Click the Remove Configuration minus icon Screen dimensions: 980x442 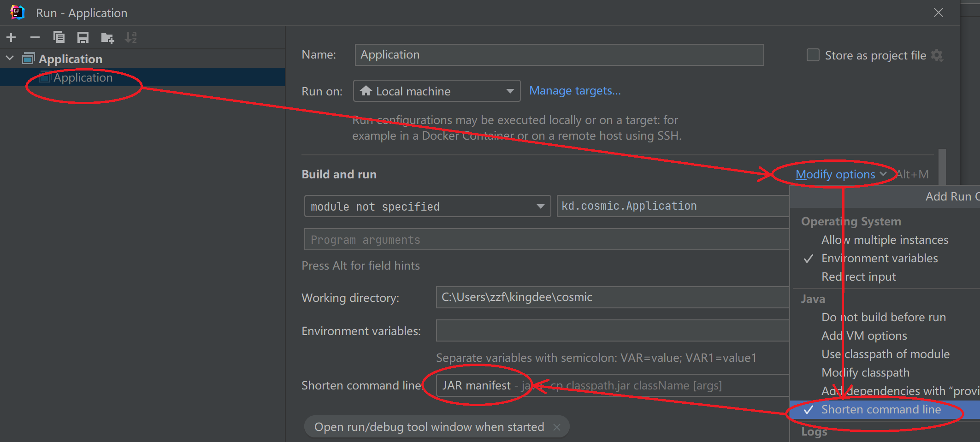tap(35, 37)
